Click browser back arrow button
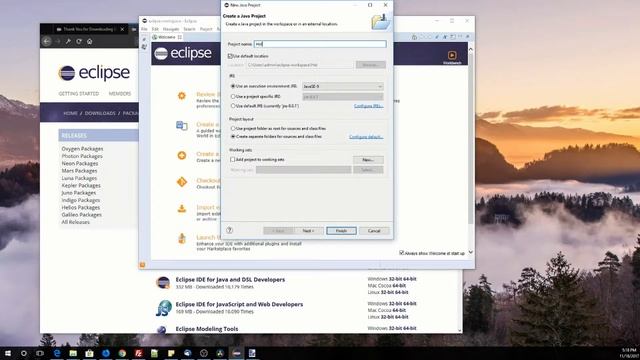This screenshot has width=640, height=360. click(x=47, y=41)
